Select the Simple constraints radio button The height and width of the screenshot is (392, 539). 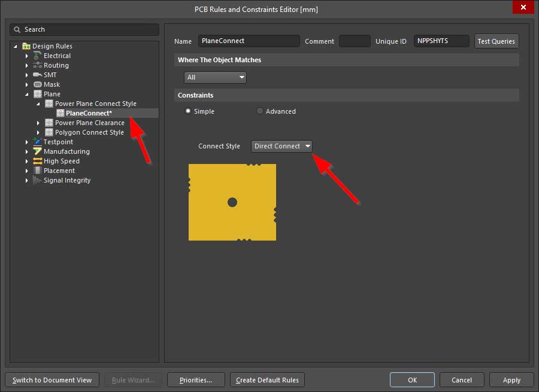(x=188, y=111)
